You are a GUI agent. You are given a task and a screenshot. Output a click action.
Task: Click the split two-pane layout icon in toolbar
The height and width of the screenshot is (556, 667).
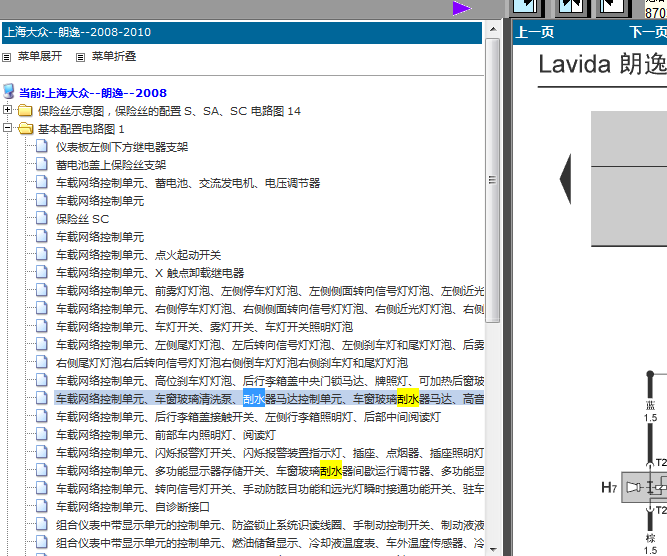tap(570, 6)
